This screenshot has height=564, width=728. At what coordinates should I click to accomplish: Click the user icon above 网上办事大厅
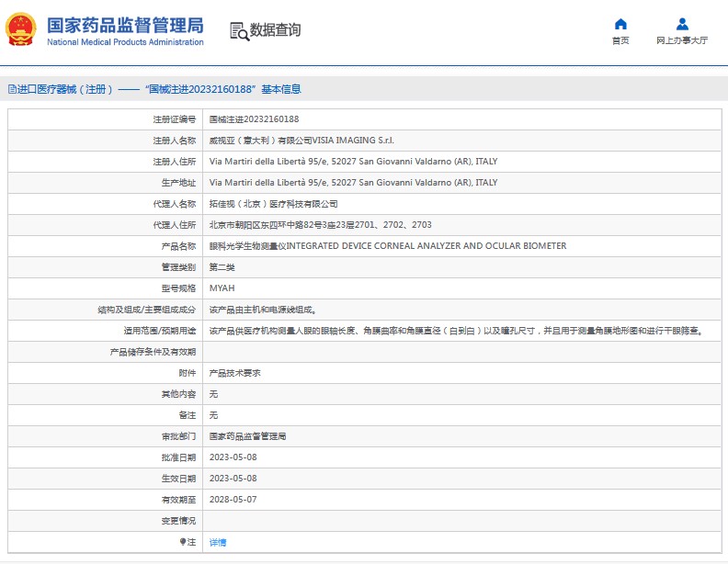(x=682, y=24)
